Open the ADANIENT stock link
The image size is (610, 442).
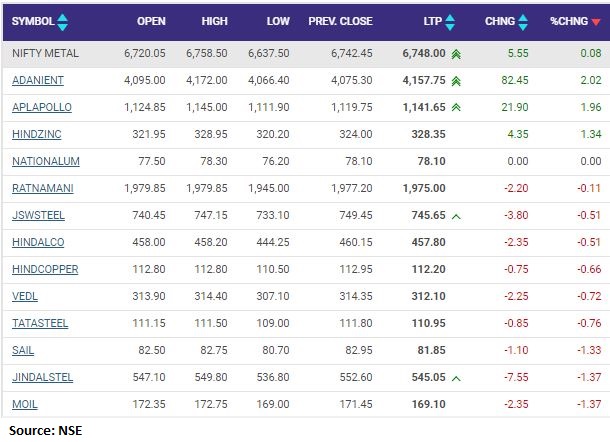(x=38, y=80)
